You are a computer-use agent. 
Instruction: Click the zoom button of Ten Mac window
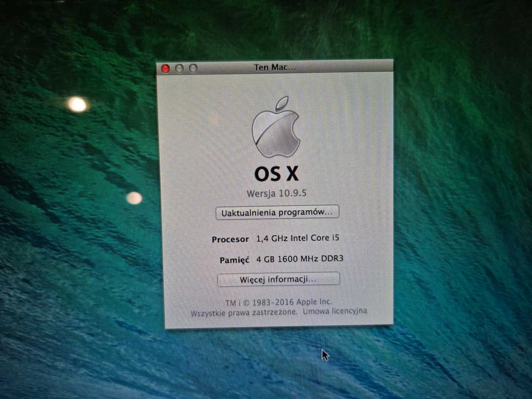[193, 68]
